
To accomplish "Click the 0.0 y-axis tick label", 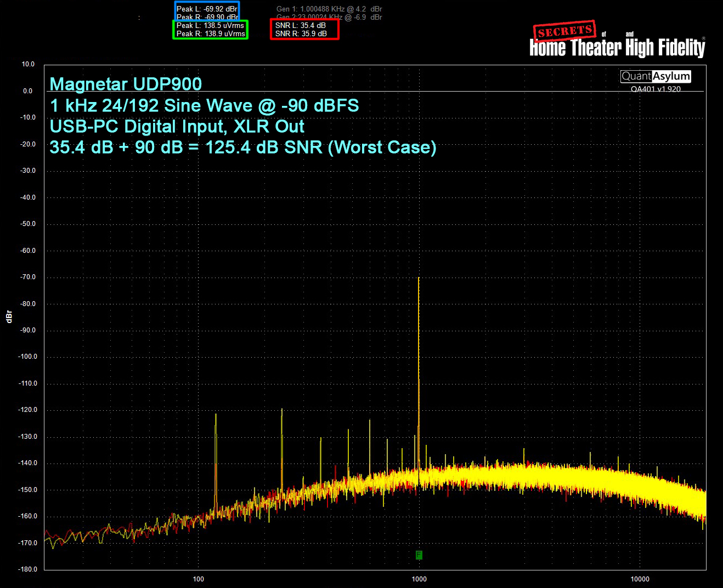I will coord(28,91).
